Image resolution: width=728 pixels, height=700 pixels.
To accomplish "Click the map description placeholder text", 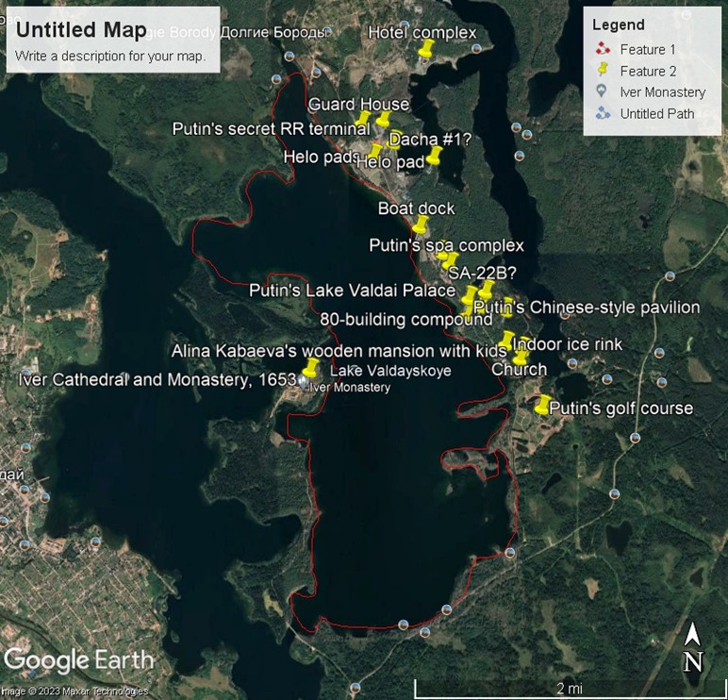I will coord(110,55).
